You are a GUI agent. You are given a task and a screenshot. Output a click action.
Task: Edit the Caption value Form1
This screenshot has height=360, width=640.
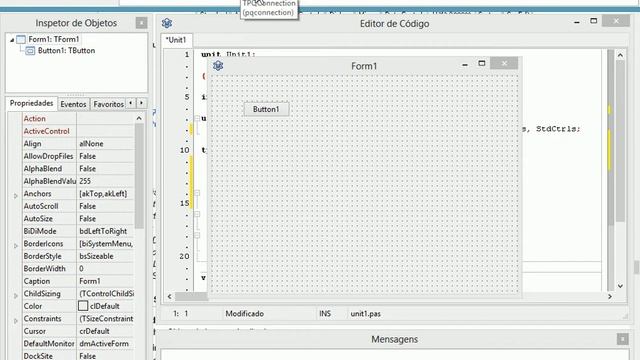click(106, 281)
